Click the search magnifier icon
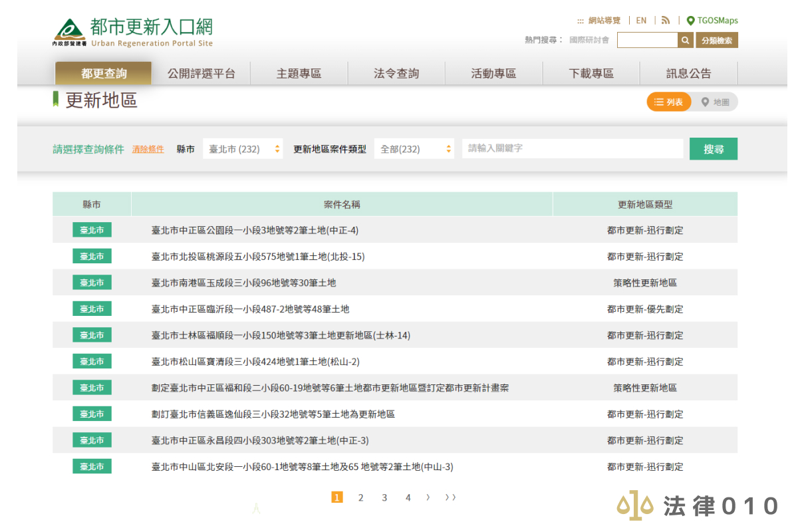Screen dimensions: 798x532 (685, 40)
